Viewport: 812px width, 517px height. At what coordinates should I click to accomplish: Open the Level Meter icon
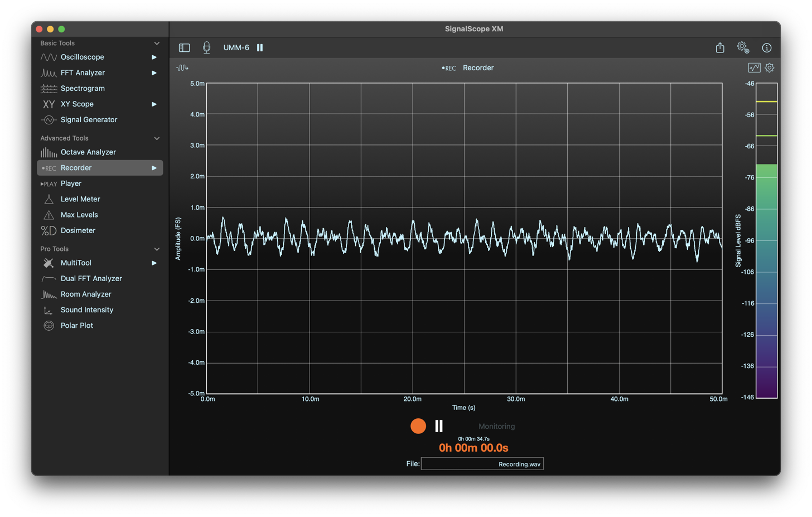(49, 199)
